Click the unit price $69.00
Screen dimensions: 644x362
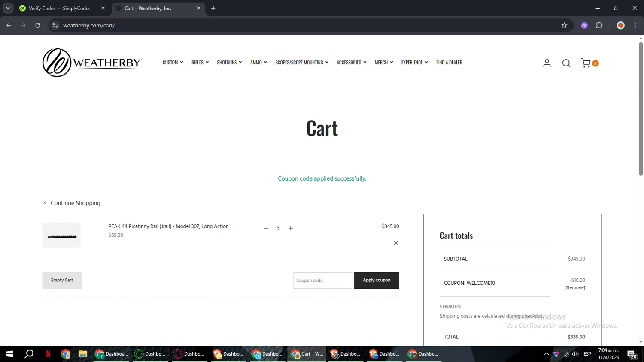click(116, 235)
